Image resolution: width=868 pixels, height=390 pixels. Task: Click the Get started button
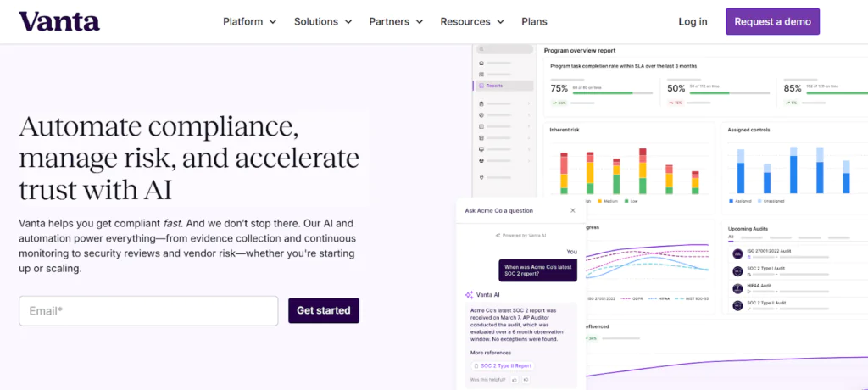click(323, 310)
